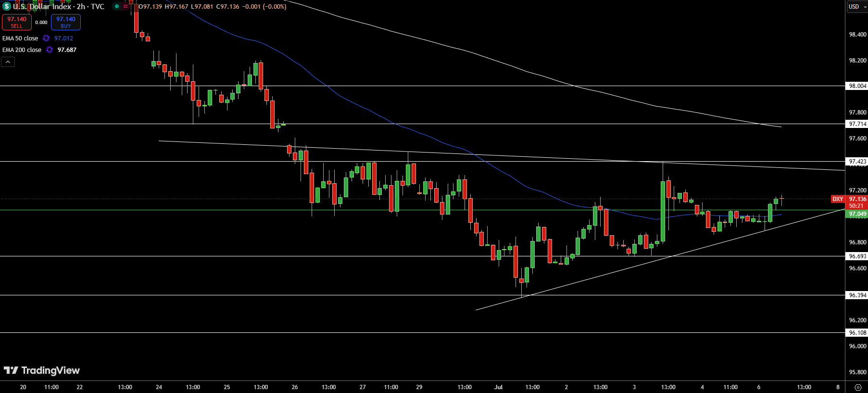
Task: Click the high value H97.167
Action: (176, 7)
